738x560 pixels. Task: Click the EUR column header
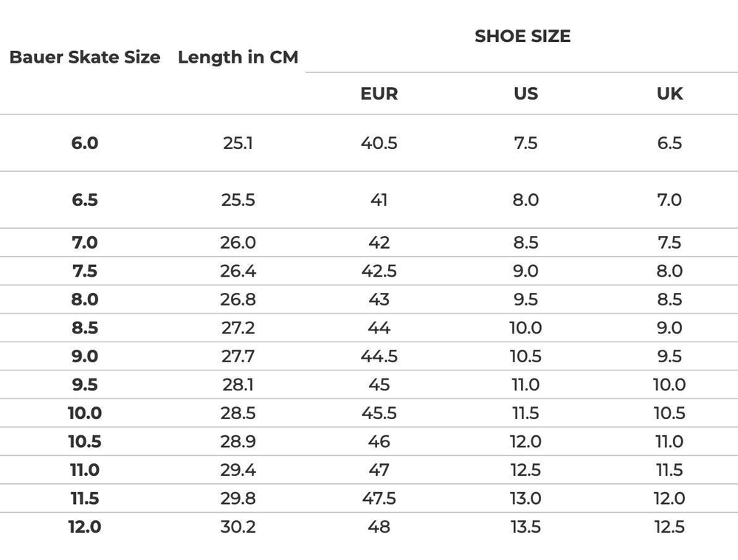pyautogui.click(x=379, y=94)
